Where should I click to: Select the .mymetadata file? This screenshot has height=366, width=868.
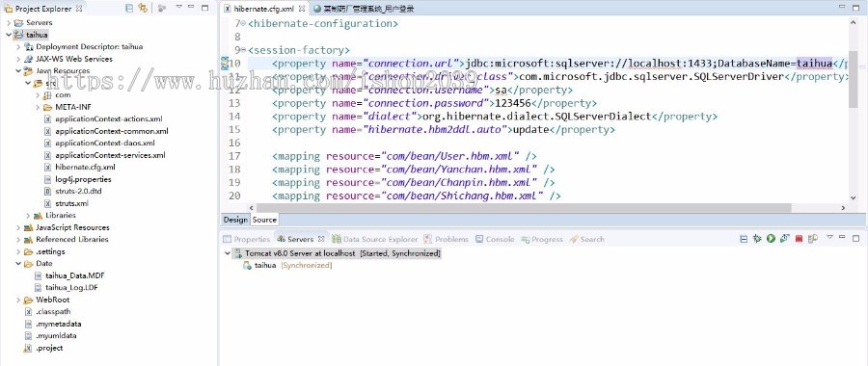[53, 324]
